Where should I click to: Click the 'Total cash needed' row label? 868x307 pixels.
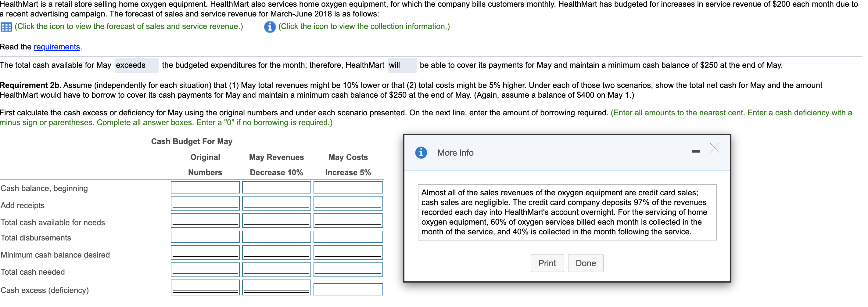pos(33,272)
